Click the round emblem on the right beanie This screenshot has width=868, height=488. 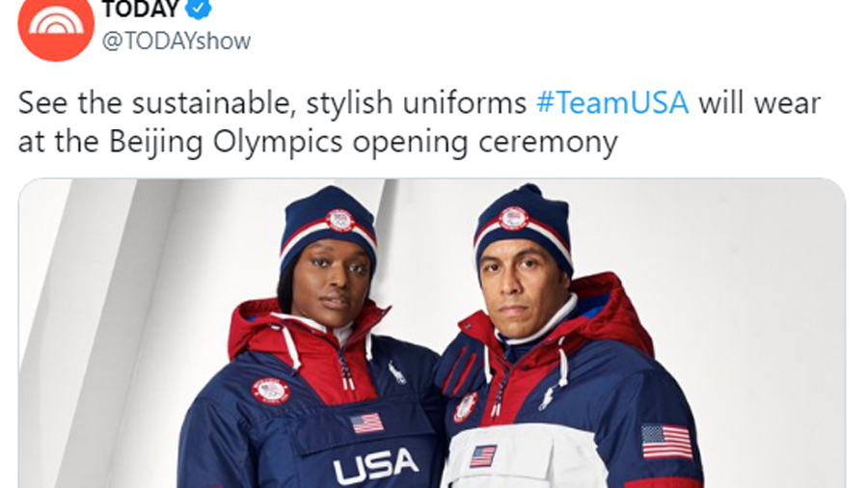pos(514,217)
